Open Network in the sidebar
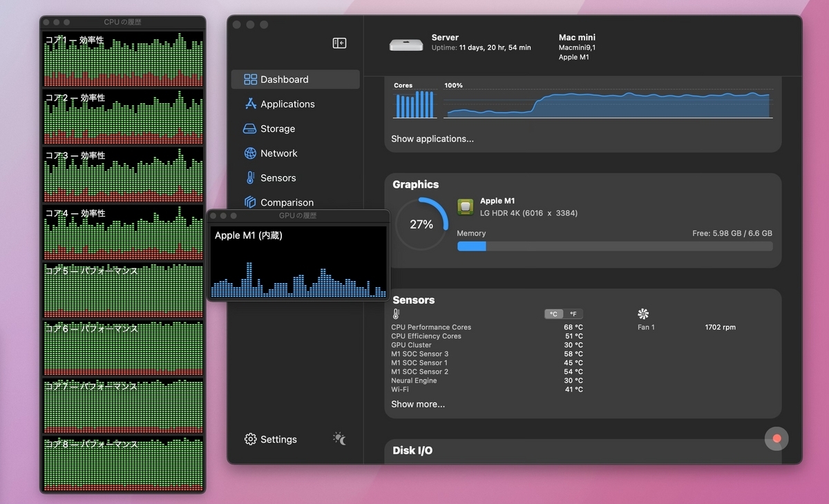Image resolution: width=829 pixels, height=504 pixels. [296, 153]
